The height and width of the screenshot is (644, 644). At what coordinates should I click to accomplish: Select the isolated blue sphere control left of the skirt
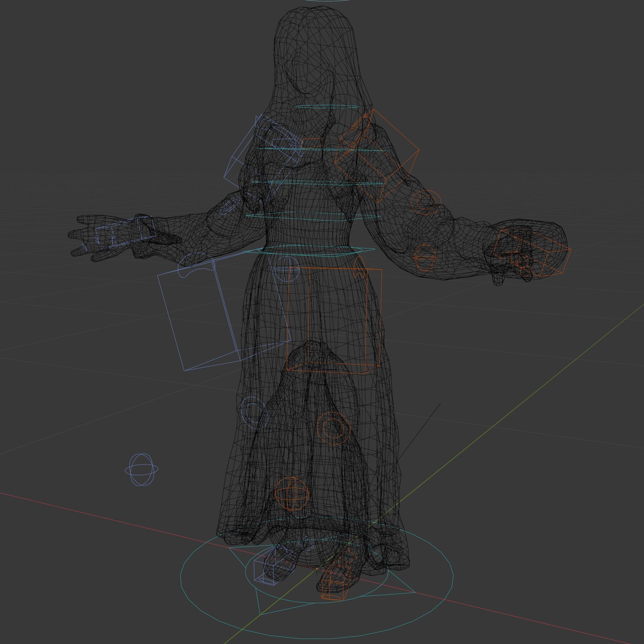coord(141,469)
